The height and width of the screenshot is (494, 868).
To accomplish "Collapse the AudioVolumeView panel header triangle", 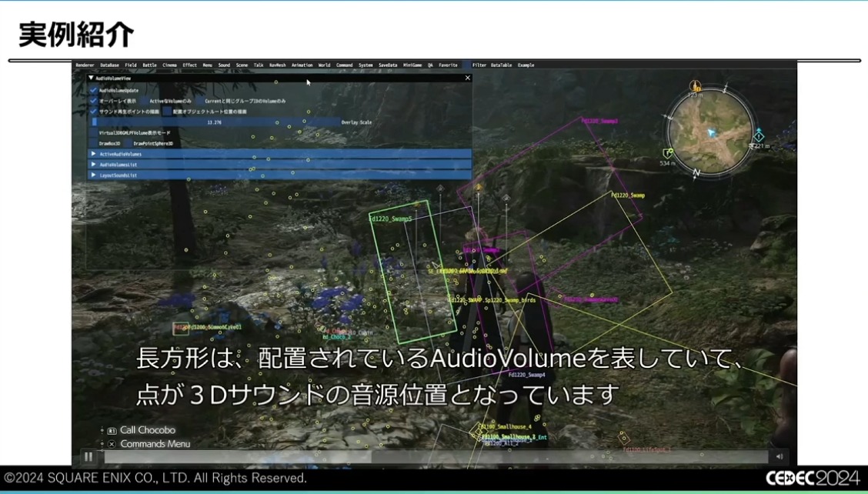I will (91, 78).
